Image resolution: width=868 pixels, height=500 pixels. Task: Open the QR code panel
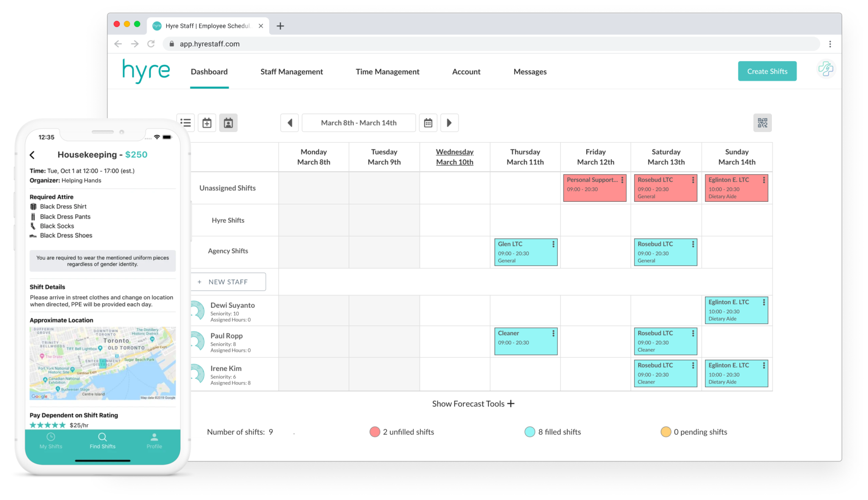[x=762, y=122]
